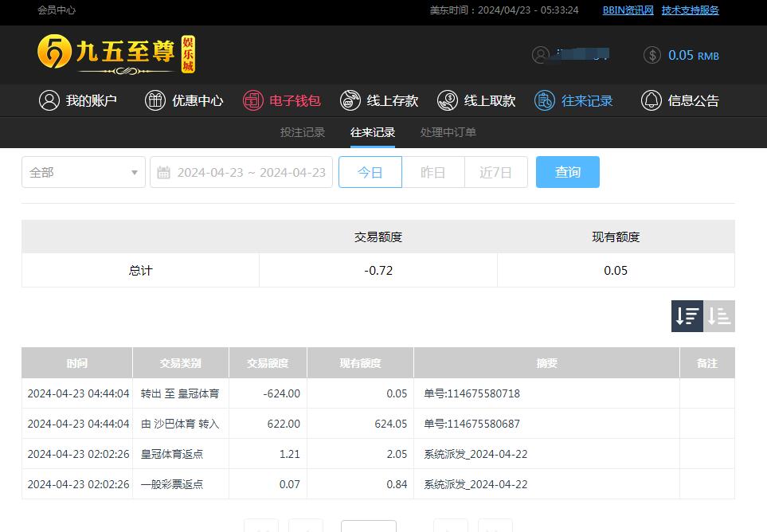
Task: Open 线上存款 deposit icon
Action: click(x=350, y=100)
